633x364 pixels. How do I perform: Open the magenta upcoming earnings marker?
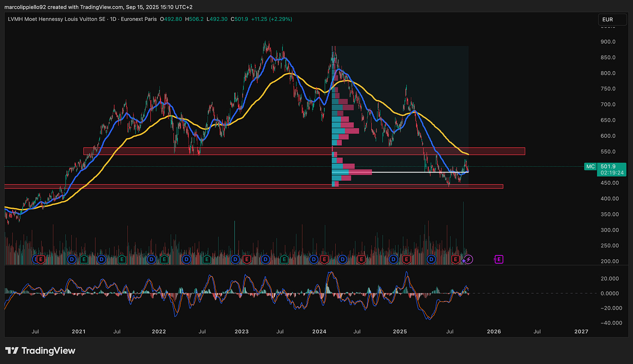click(499, 259)
